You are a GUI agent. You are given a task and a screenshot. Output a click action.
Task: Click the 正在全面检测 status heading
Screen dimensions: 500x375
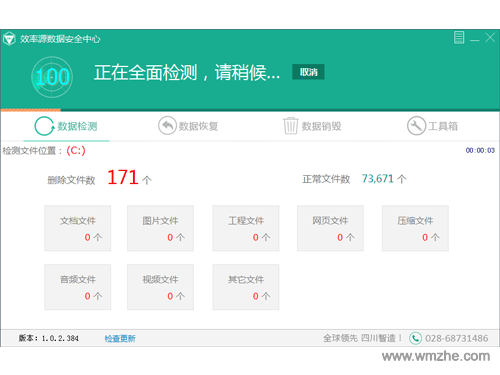[x=187, y=72]
